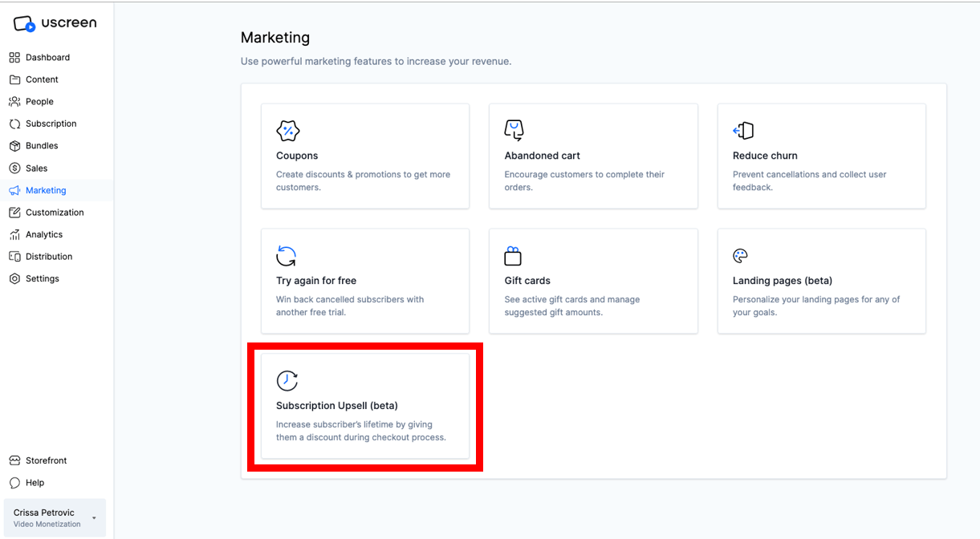
Task: Open the Marketing sidebar item
Action: pos(46,190)
